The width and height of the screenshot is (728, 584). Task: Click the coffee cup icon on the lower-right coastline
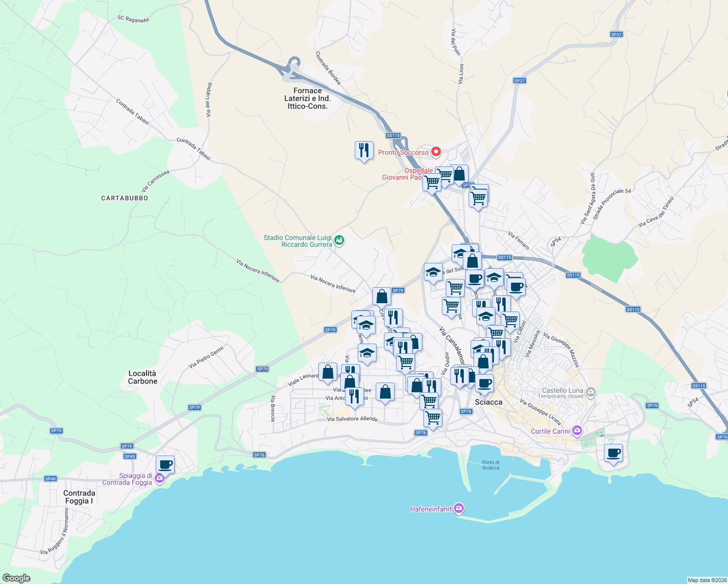[x=613, y=454]
